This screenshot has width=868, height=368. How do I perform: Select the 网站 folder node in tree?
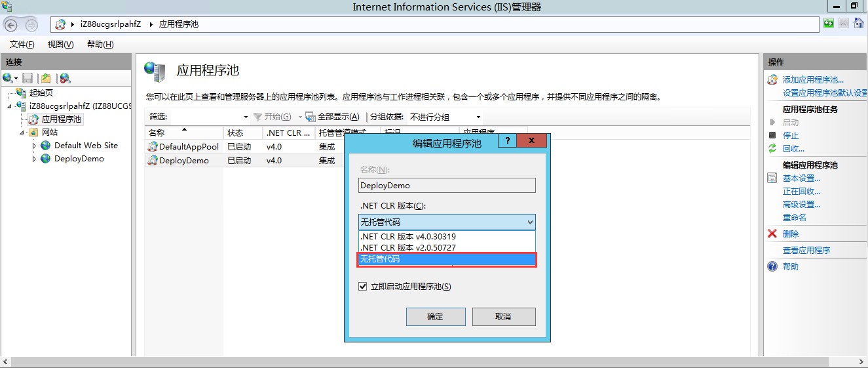50,133
